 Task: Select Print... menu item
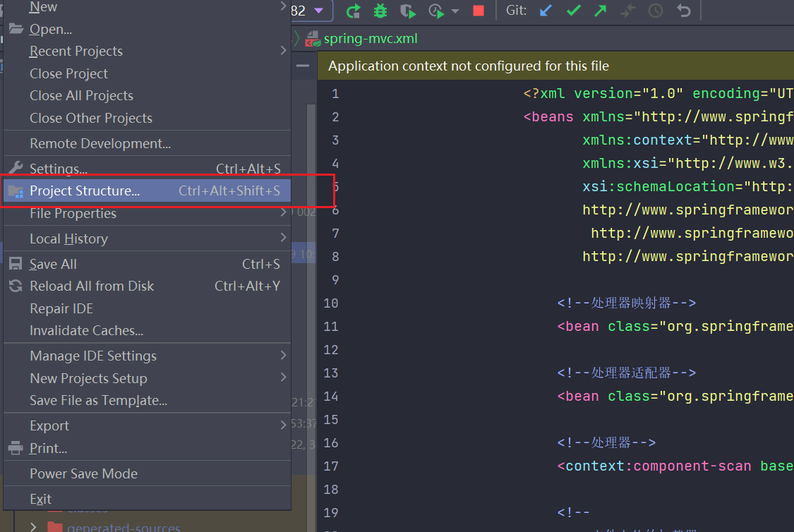(x=147, y=449)
